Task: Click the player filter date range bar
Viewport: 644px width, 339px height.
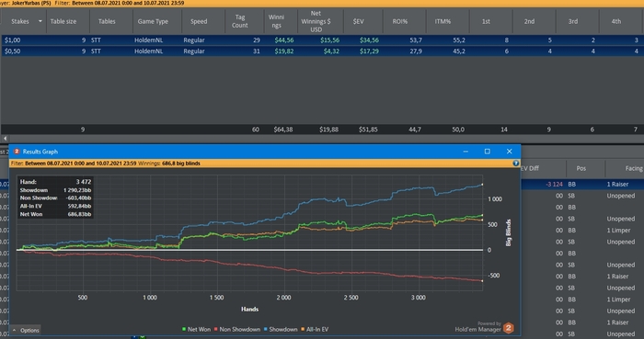Action: pos(322,3)
